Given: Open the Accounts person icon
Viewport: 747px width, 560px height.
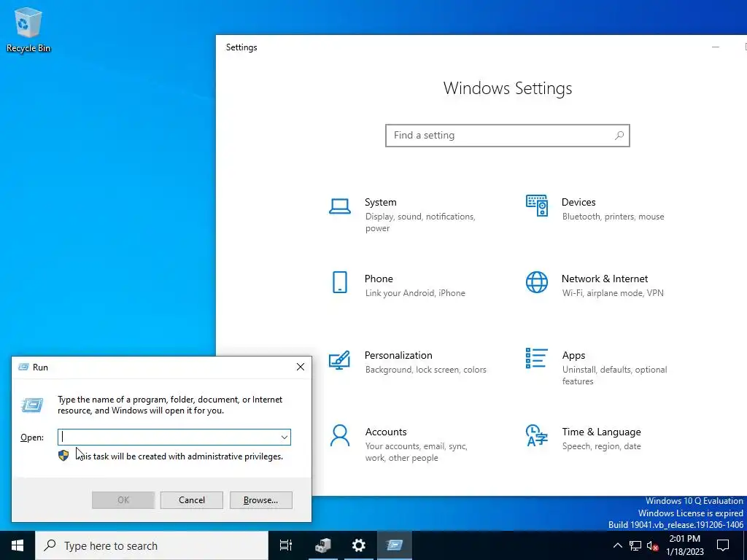Looking at the screenshot, I should pyautogui.click(x=340, y=436).
